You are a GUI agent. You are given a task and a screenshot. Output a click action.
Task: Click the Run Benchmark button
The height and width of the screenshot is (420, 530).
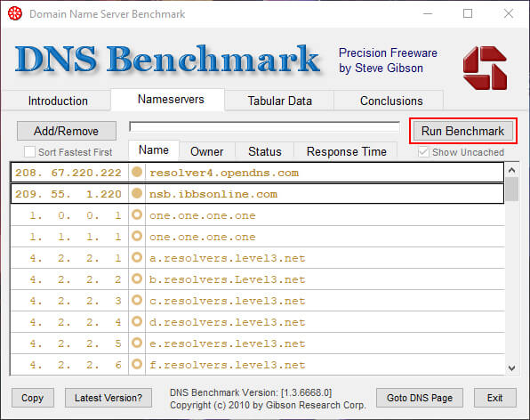(x=462, y=131)
